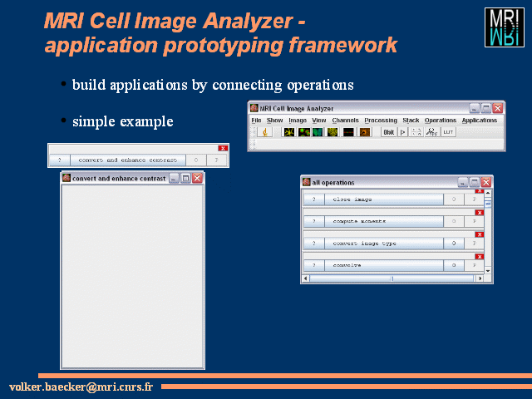Viewport: 532px width, 399px height.
Task: Open options 'O' for convert image type
Action: click(x=454, y=244)
